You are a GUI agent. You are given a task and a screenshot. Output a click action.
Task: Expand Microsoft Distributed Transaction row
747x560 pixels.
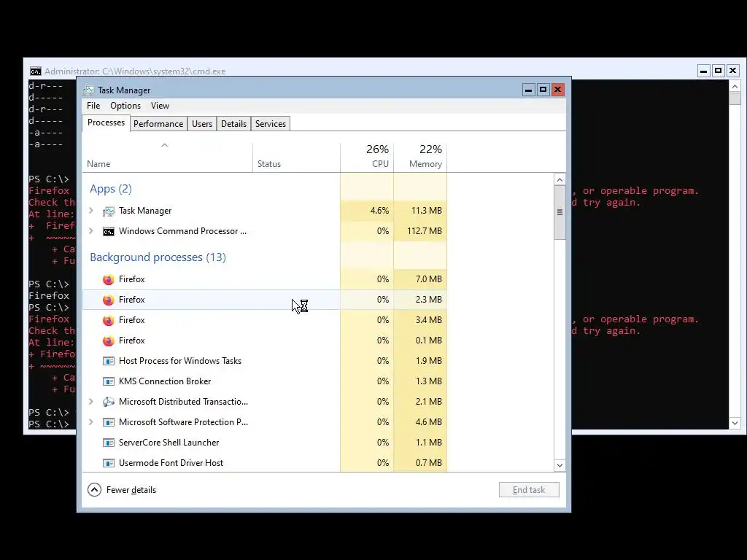coord(91,402)
